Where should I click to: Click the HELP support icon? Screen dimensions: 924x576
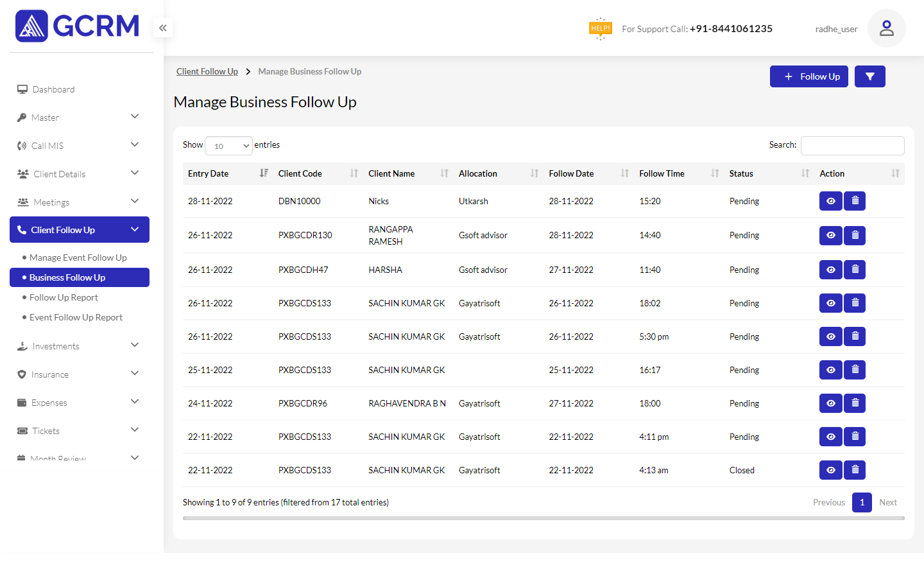600,28
